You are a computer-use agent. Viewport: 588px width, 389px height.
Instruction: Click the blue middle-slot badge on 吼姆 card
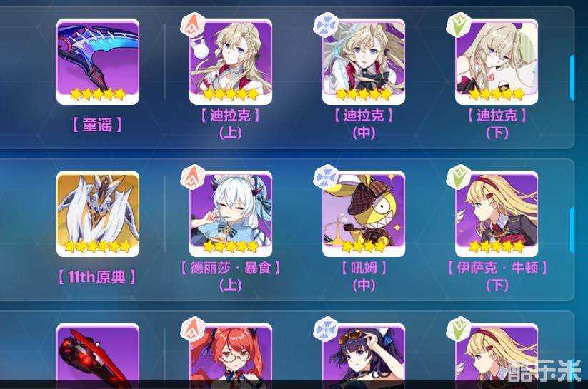point(326,177)
